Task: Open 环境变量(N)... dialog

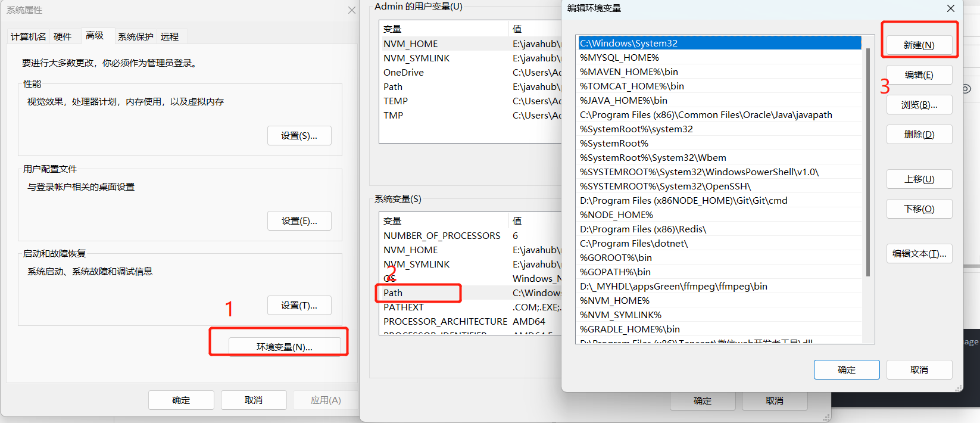Action: pos(285,347)
